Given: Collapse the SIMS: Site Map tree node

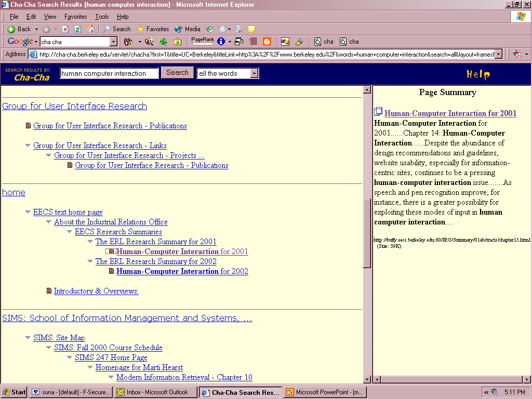Looking at the screenshot, I should point(28,338).
